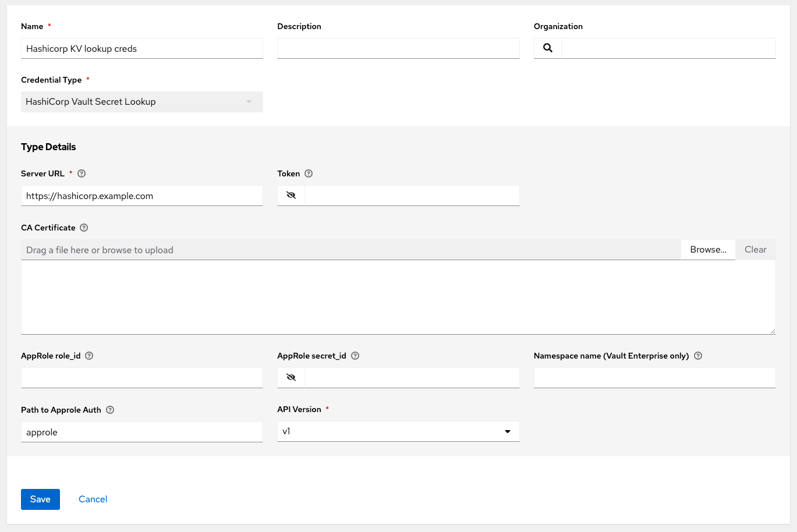Toggle AppRole secret_id visibility eye icon
The image size is (797, 532).
pos(291,378)
